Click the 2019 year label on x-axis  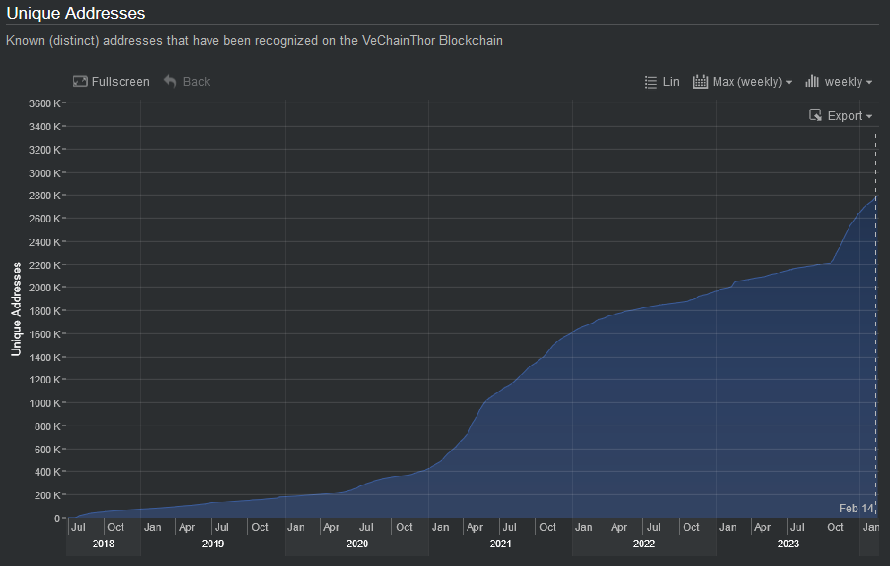click(213, 544)
